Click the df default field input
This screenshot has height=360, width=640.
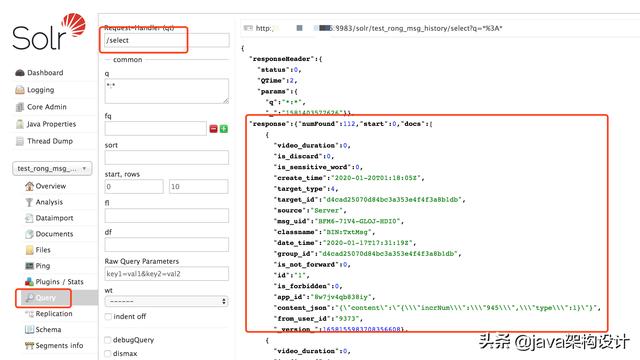tap(167, 244)
